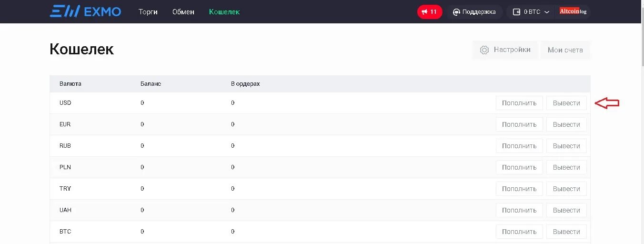Click Вывести for TRY

pos(566,189)
